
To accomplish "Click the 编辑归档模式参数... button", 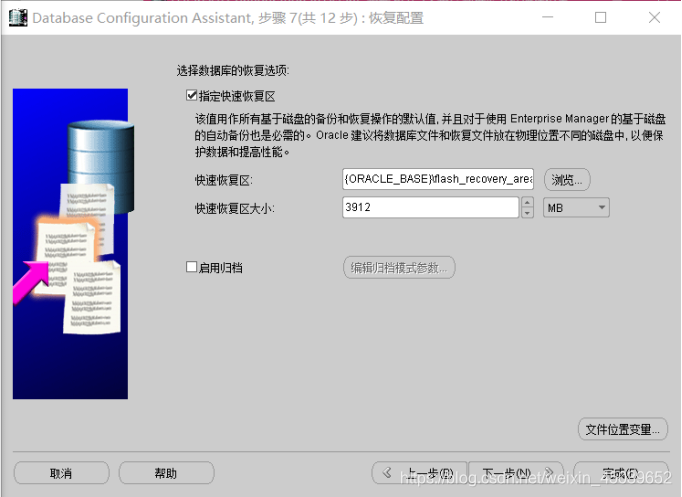I will coord(399,267).
